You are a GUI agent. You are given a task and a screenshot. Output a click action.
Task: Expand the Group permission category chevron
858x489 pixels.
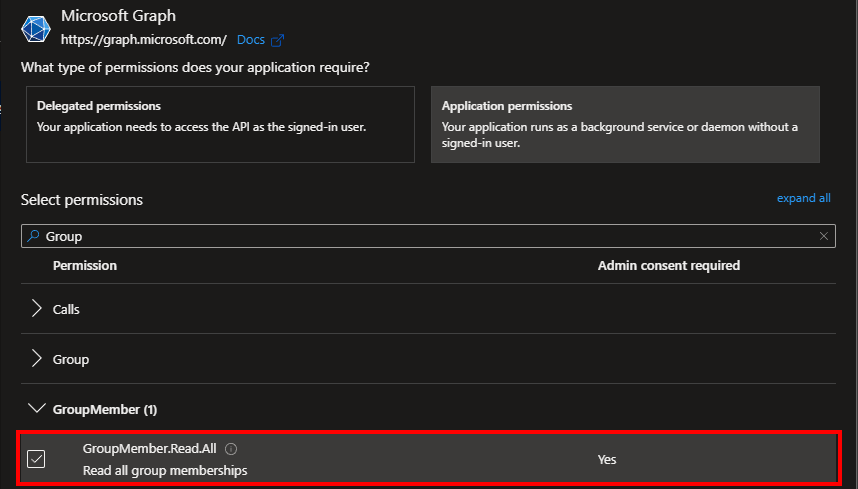(x=37, y=359)
